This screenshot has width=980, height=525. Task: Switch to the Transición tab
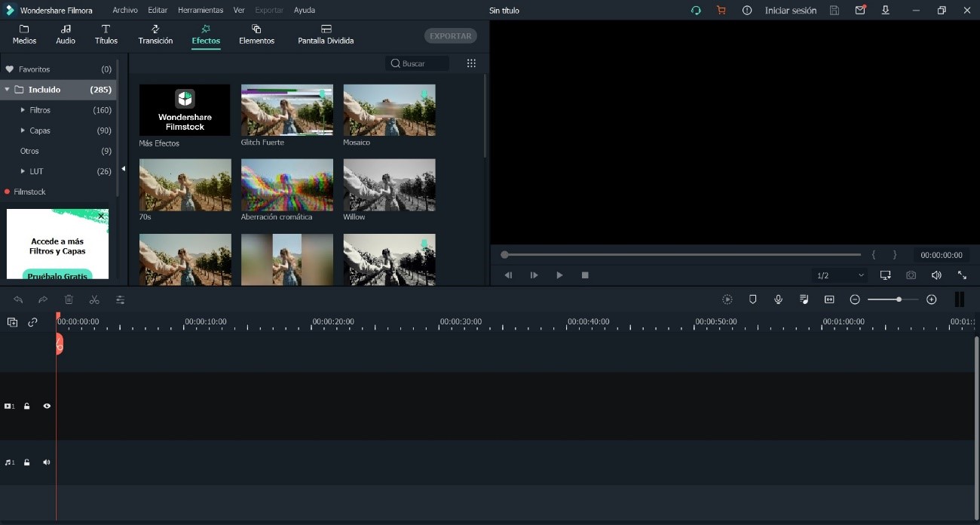155,35
